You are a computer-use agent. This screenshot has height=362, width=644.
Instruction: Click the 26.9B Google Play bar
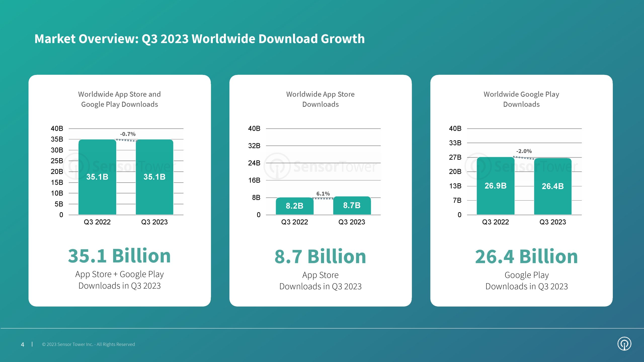click(x=495, y=186)
